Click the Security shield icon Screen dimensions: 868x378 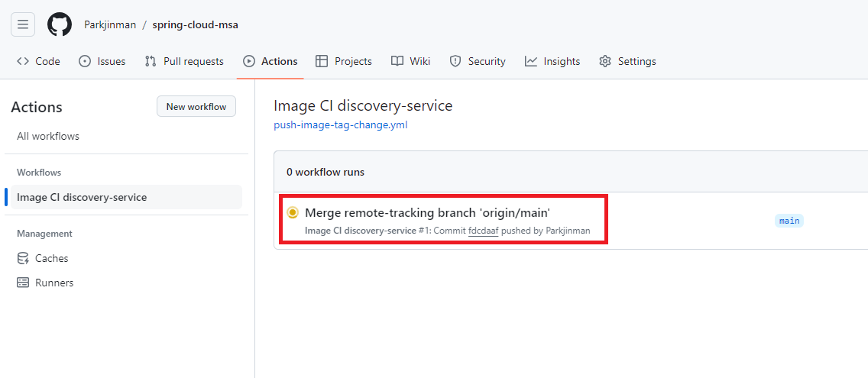455,61
